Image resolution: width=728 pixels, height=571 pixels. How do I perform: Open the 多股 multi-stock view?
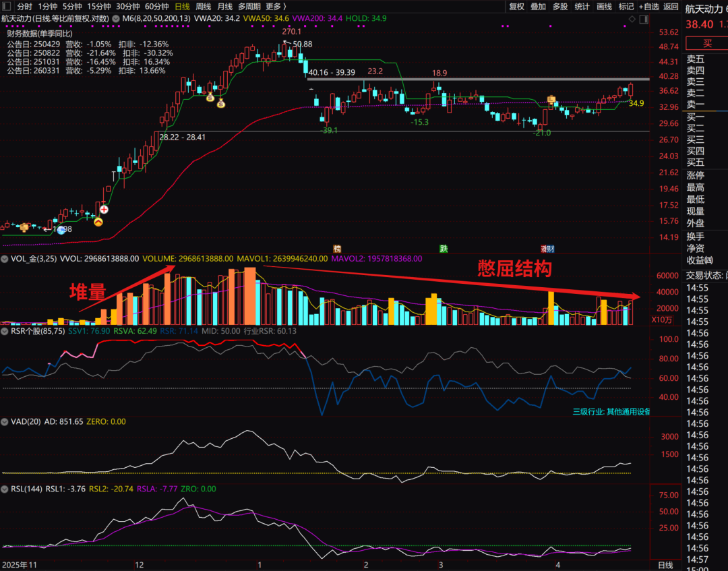pyautogui.click(x=560, y=7)
